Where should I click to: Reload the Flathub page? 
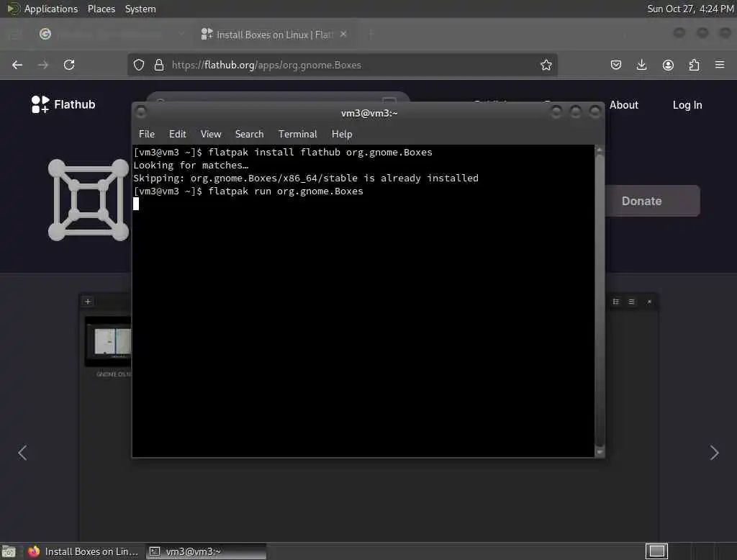pyautogui.click(x=69, y=65)
